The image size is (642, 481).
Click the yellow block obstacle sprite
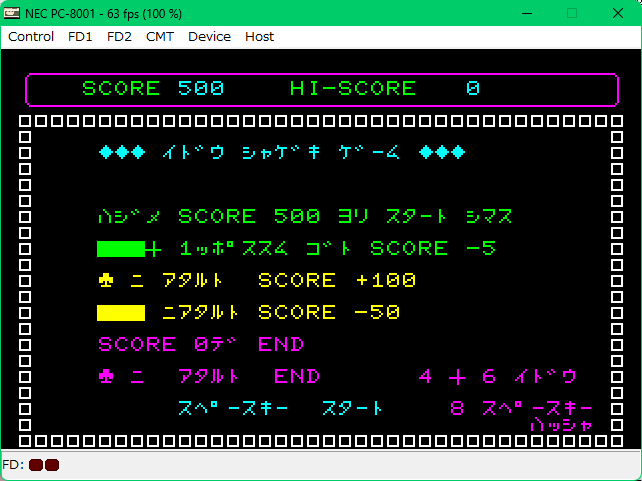coord(121,313)
